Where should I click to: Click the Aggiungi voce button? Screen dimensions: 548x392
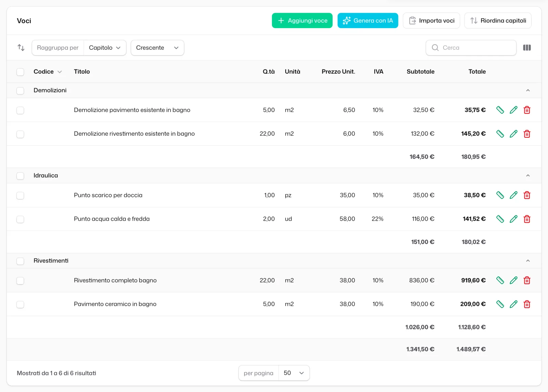[x=302, y=21]
